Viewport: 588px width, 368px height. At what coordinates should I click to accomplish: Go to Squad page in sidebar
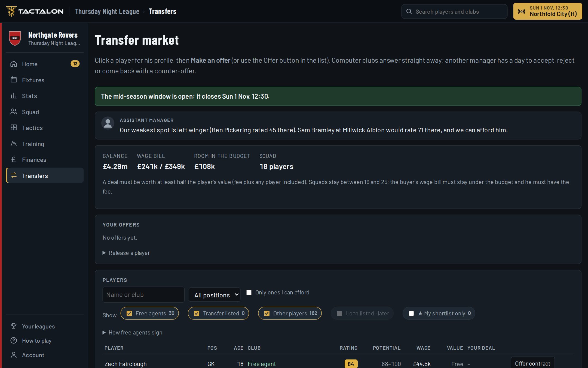pyautogui.click(x=45, y=112)
